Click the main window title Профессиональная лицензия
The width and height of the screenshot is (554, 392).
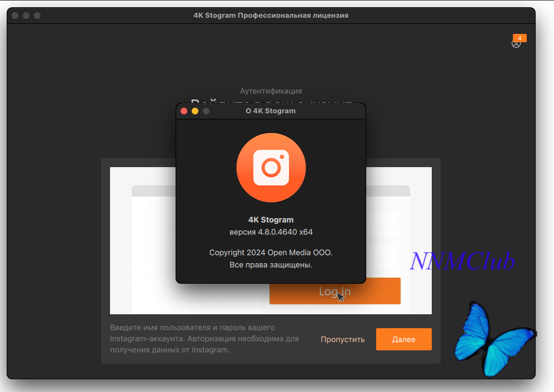(271, 16)
